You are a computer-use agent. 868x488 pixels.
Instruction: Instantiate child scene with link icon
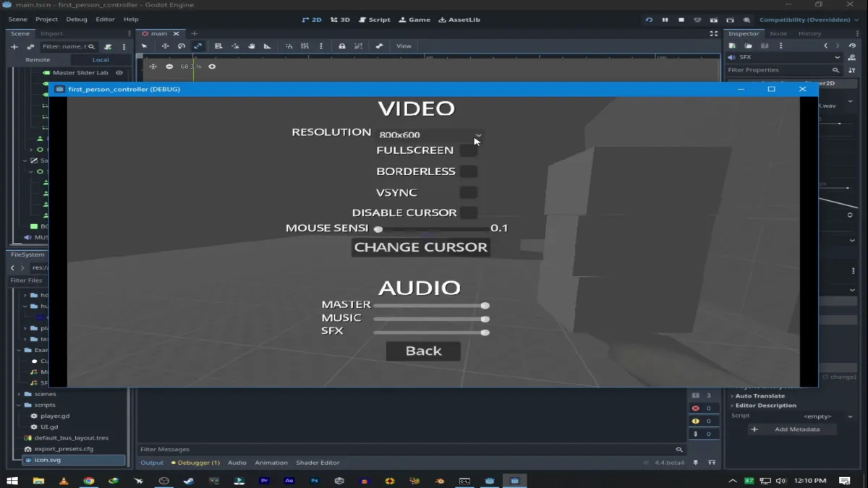pyautogui.click(x=30, y=46)
